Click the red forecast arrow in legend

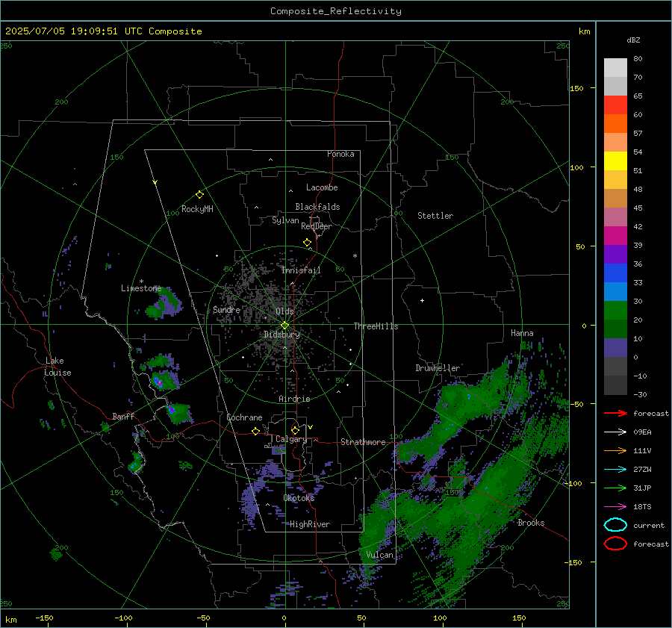615,413
